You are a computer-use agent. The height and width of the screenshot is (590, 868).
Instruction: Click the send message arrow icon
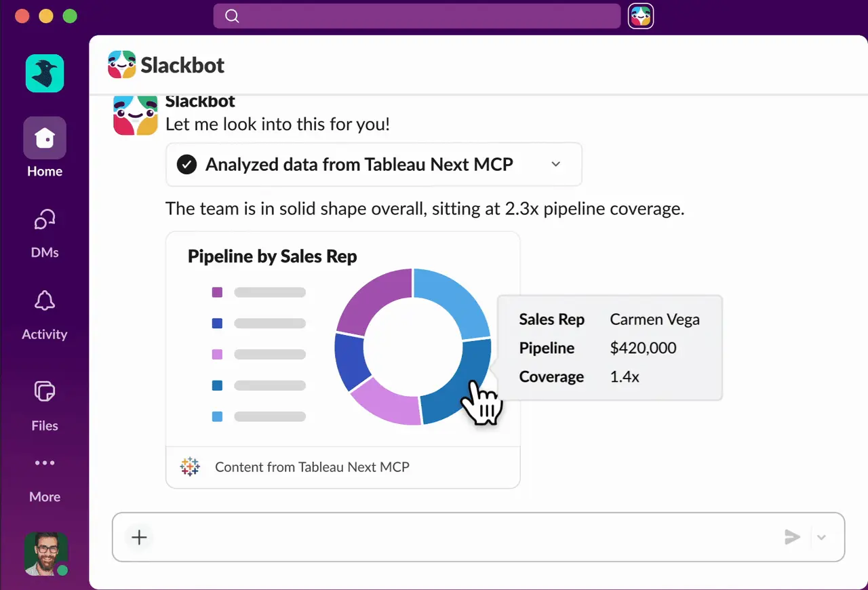click(x=792, y=537)
